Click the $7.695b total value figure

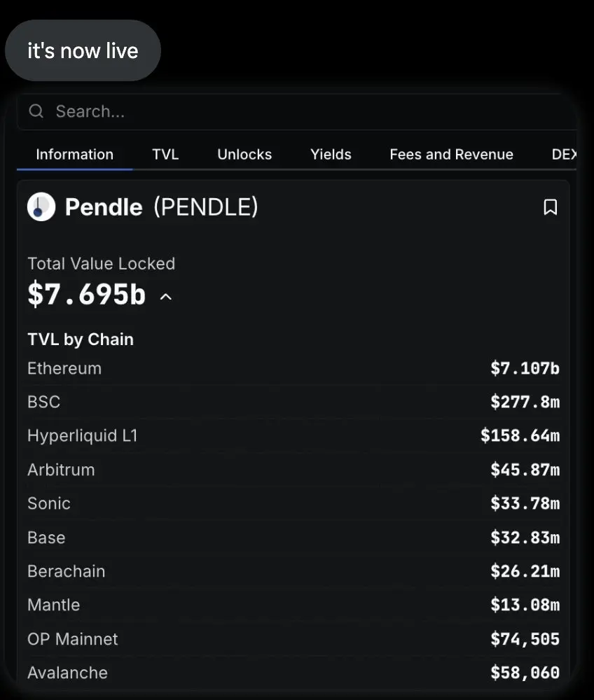pos(87,295)
